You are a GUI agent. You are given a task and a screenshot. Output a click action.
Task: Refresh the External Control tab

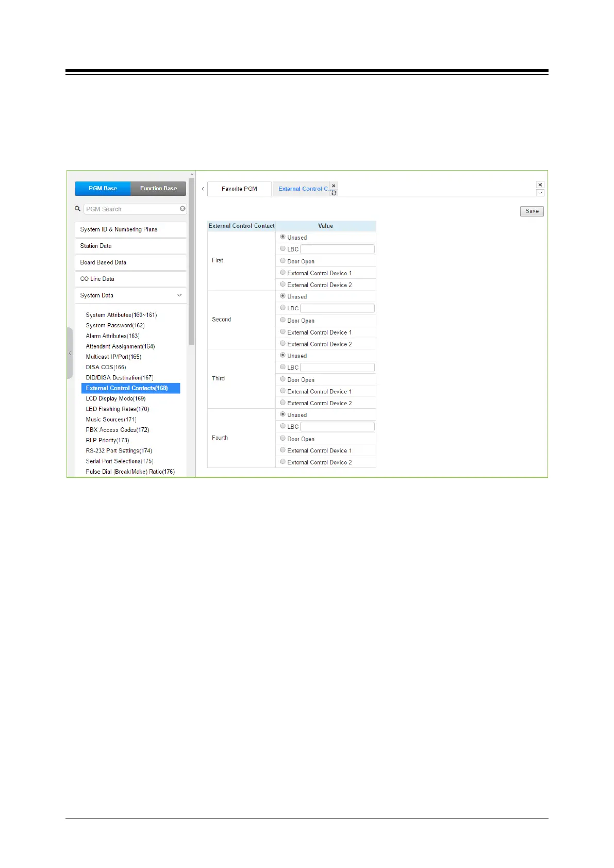tap(334, 193)
